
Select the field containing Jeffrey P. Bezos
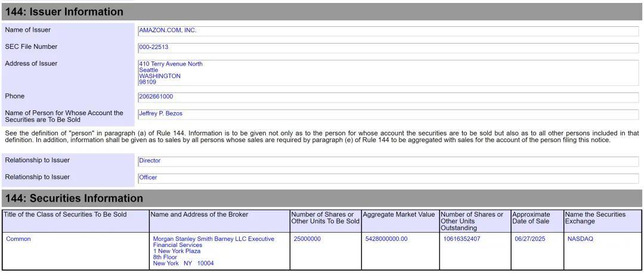tap(388, 114)
